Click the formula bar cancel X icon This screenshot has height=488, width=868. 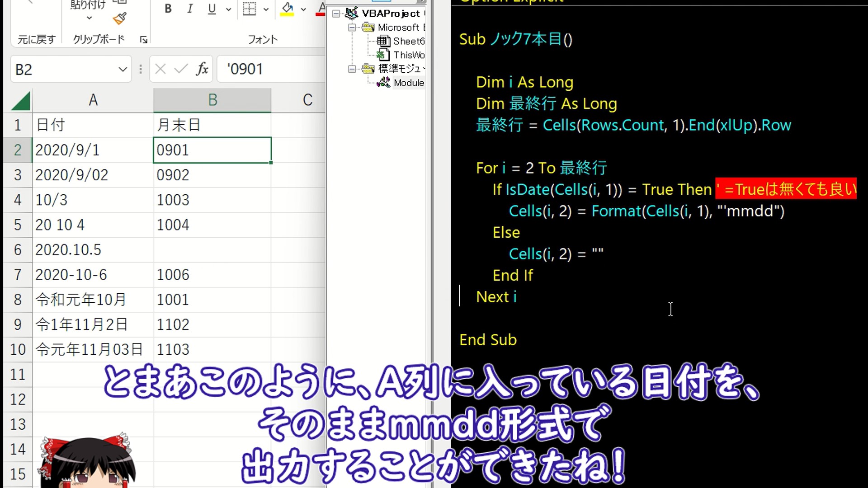point(160,69)
